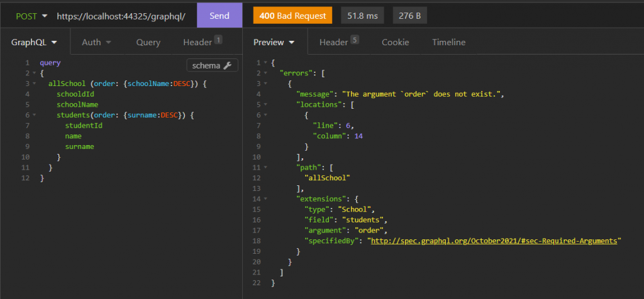Viewport: 644px width, 299px height.
Task: Open the schema wrench button
Action: [212, 65]
